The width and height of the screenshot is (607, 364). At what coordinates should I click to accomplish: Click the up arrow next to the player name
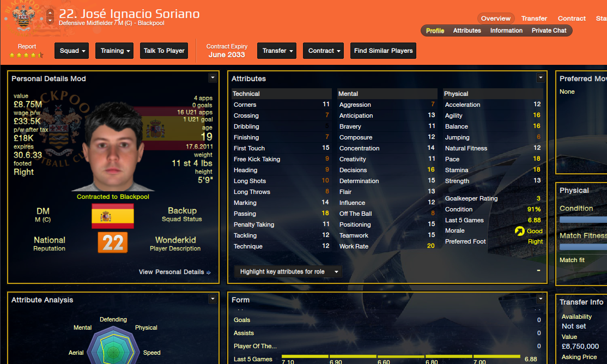click(50, 13)
